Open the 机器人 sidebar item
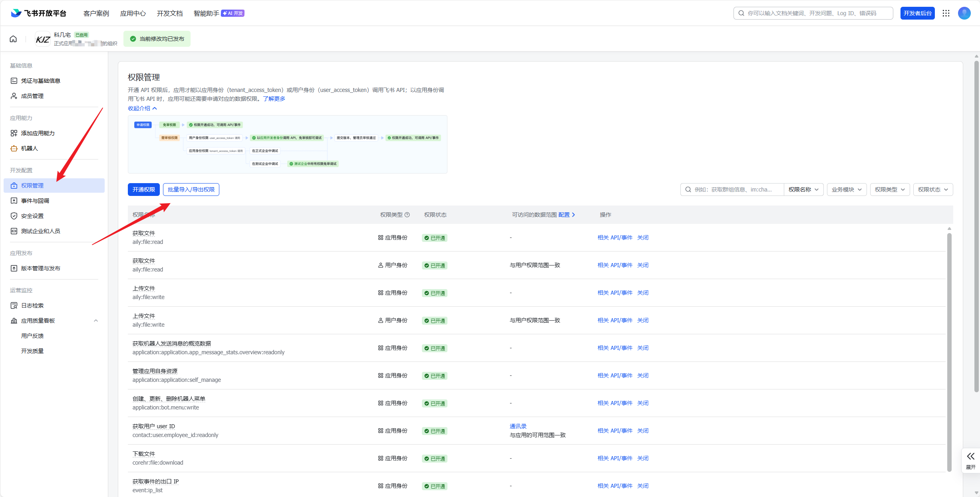 tap(30, 148)
